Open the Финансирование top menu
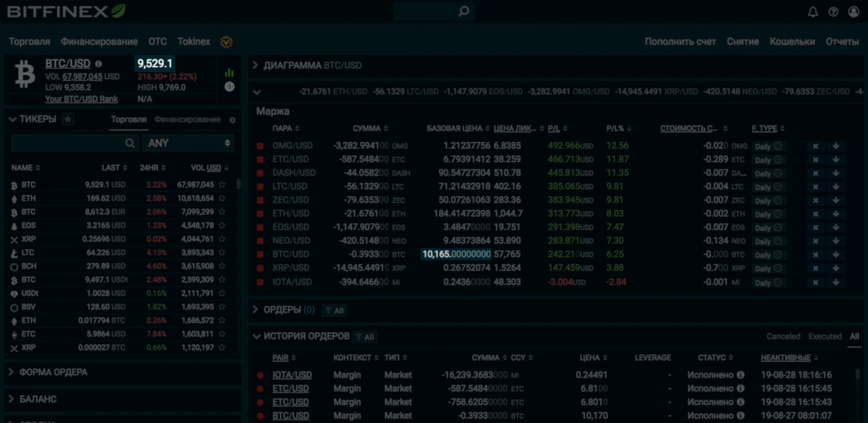This screenshot has height=423, width=868. pos(99,42)
